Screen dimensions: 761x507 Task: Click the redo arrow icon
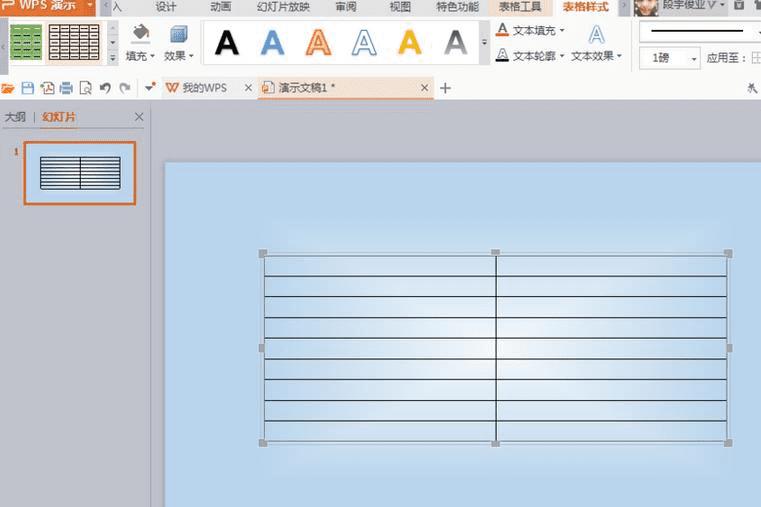(125, 88)
